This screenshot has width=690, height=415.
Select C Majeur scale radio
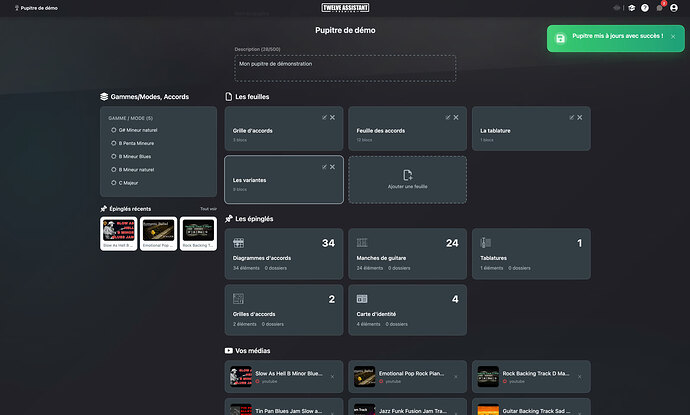pos(114,183)
